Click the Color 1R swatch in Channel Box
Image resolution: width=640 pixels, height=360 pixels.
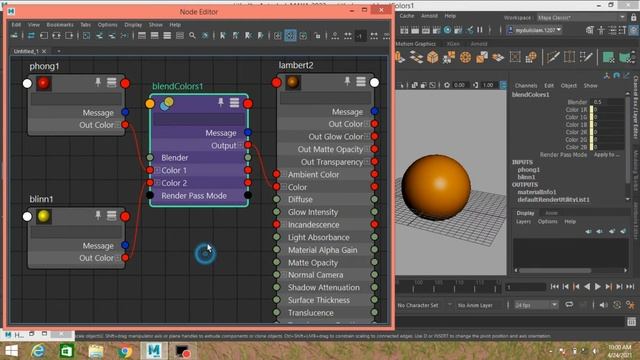tap(591, 110)
